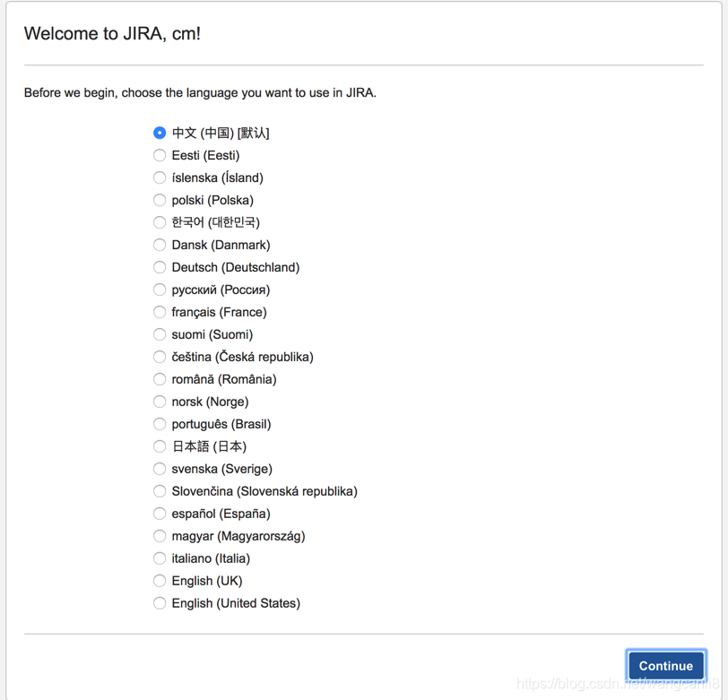The image size is (728, 700).
Task: Choose Dansk (Danmark) radio button
Action: tap(160, 245)
